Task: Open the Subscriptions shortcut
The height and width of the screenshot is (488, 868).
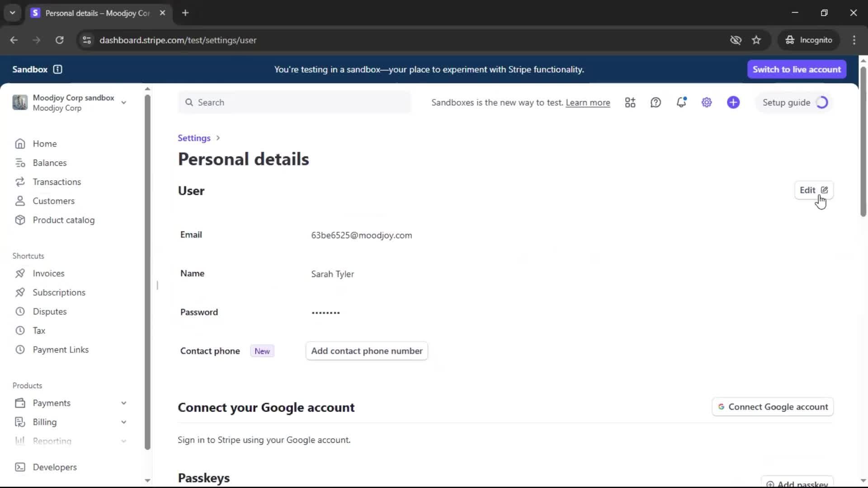Action: pos(59,292)
